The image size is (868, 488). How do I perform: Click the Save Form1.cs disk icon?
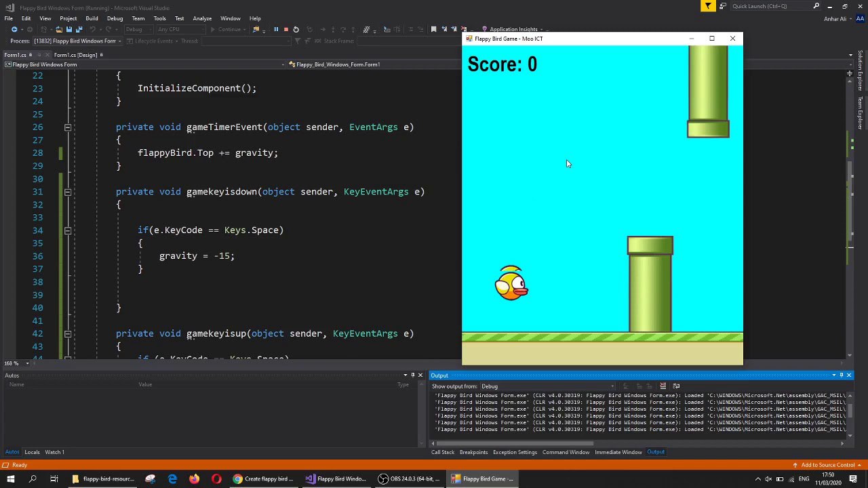pos(69,29)
